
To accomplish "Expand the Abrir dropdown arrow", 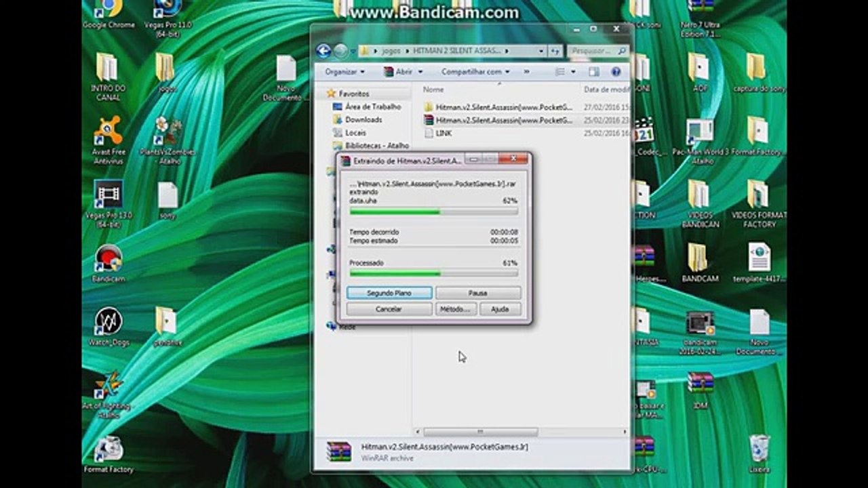I will coord(419,71).
